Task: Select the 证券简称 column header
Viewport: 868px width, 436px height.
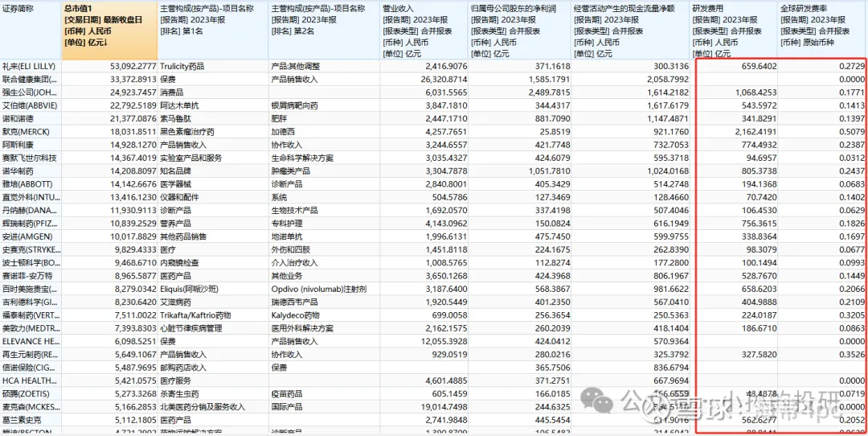Action: pyautogui.click(x=31, y=31)
